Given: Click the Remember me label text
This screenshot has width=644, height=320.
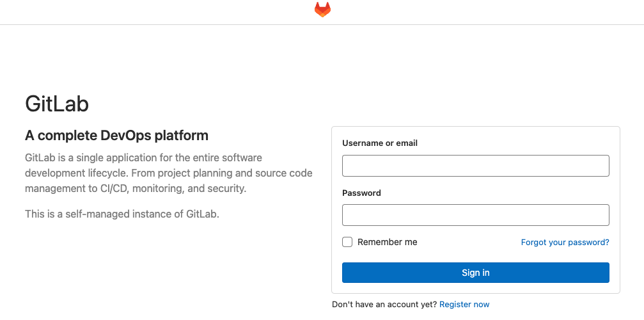Looking at the screenshot, I should point(388,242).
